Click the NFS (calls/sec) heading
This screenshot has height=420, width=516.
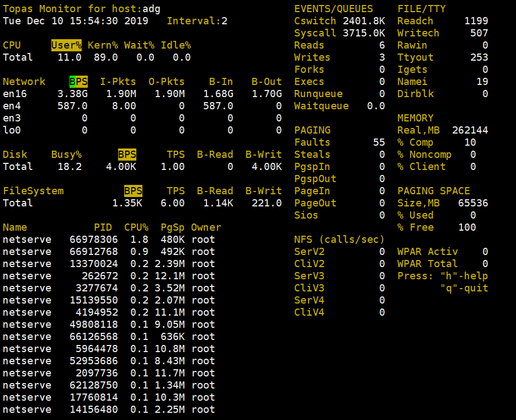pos(339,240)
